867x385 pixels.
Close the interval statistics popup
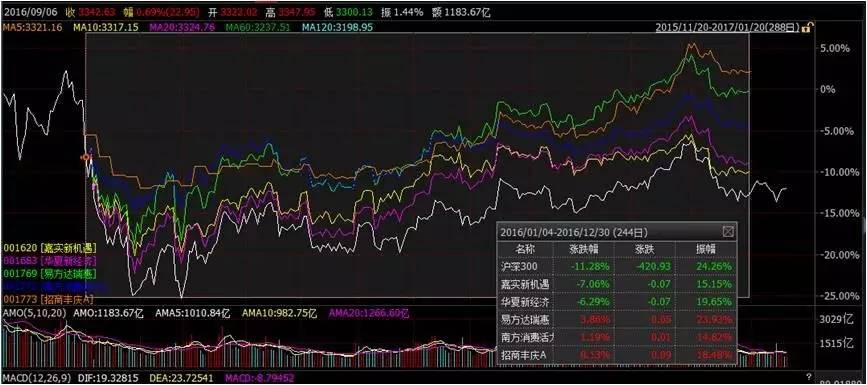click(729, 231)
